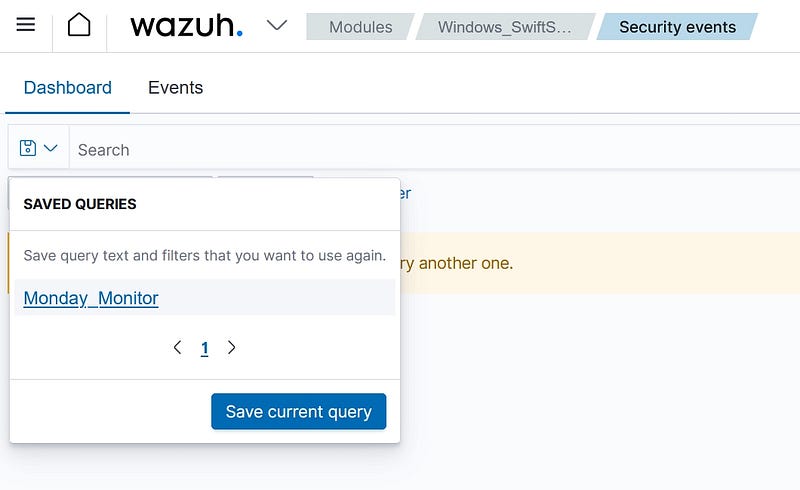The height and width of the screenshot is (490, 800).
Task: Go to next page of saved queries
Action: (232, 348)
